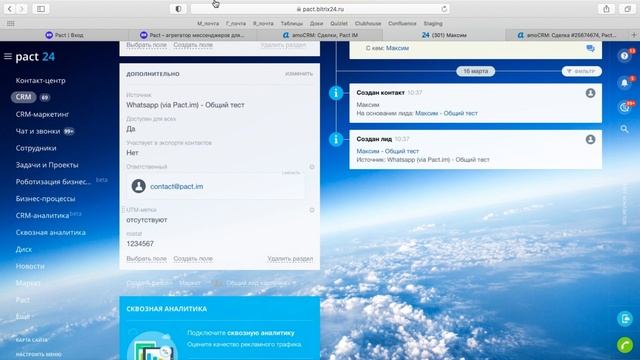
Task: Click the 16 марта date marker
Action: pos(476,71)
